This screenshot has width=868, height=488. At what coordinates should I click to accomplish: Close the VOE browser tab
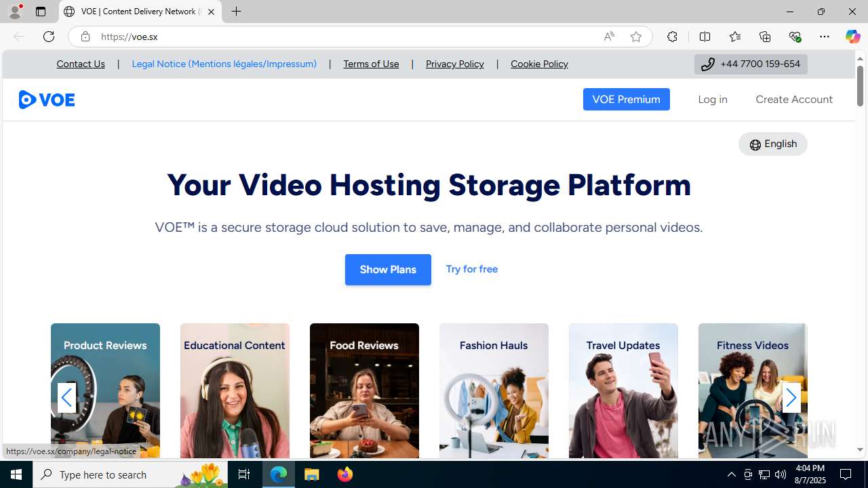tap(211, 12)
